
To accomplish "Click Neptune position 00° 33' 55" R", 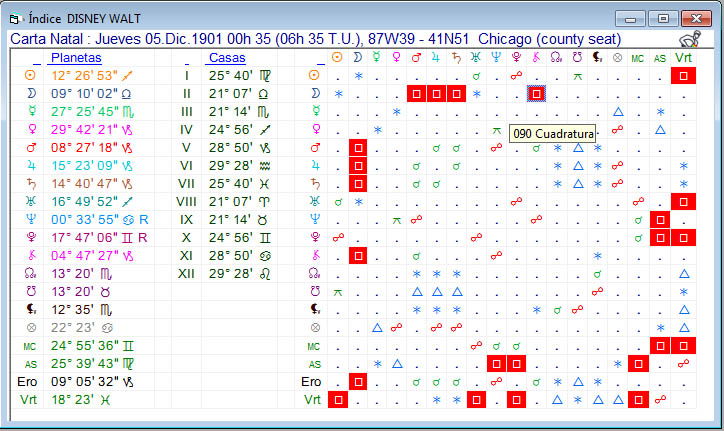I will [100, 219].
